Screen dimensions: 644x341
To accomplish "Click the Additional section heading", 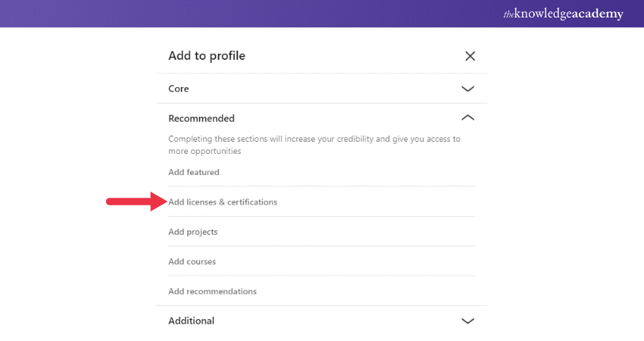I will [191, 321].
